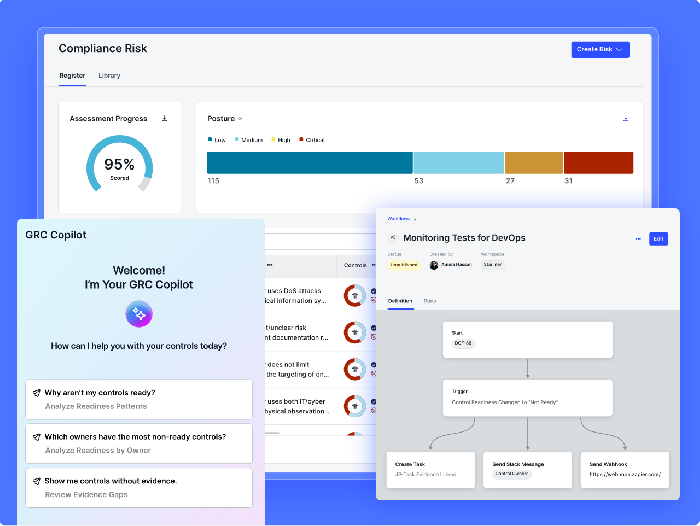700x526 pixels.
Task: Click the '31' critical count label
Action: (x=568, y=181)
